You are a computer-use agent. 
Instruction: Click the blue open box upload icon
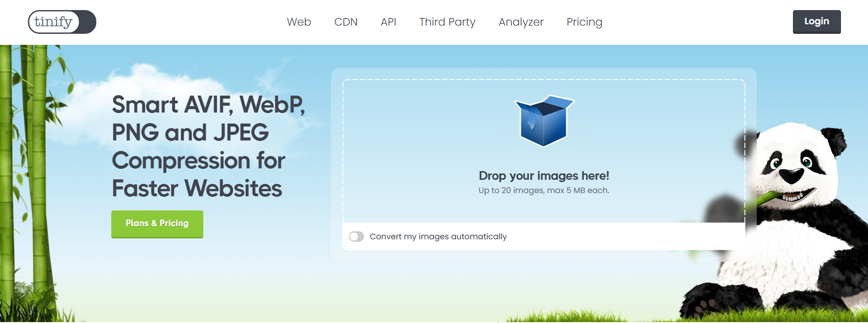[x=544, y=121]
